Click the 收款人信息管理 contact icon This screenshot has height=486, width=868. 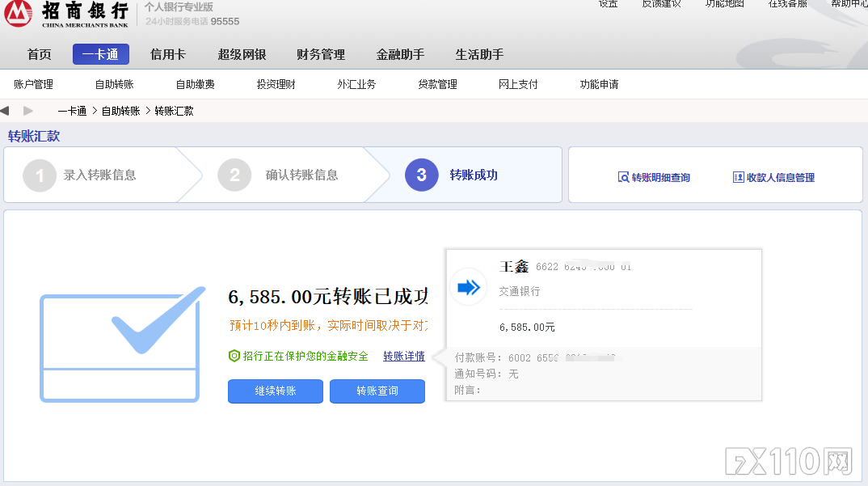click(x=739, y=177)
